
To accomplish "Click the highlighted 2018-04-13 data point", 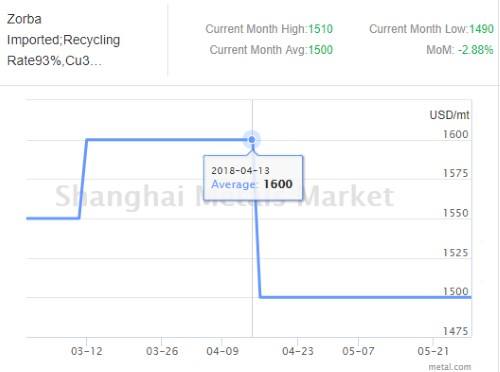I will 252,139.
